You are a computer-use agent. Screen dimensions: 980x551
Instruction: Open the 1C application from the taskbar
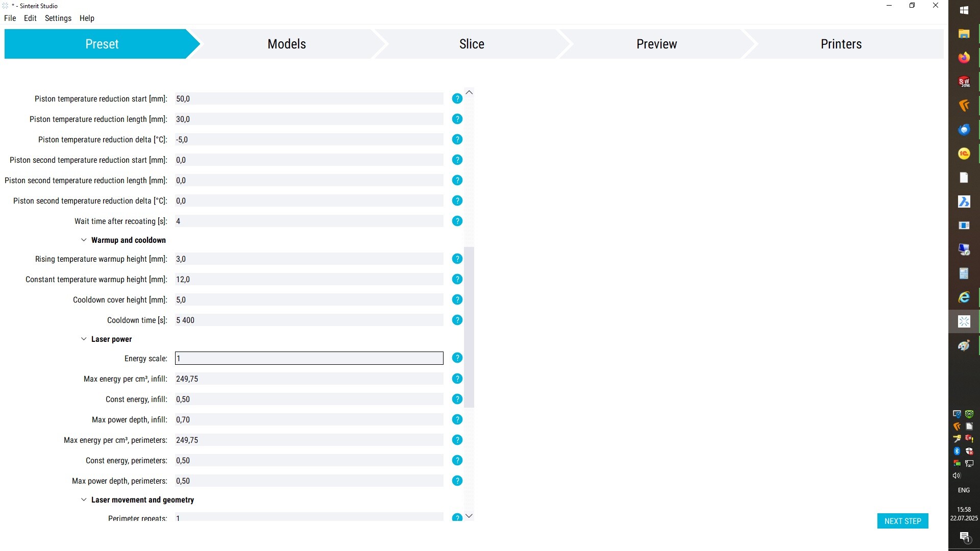964,154
